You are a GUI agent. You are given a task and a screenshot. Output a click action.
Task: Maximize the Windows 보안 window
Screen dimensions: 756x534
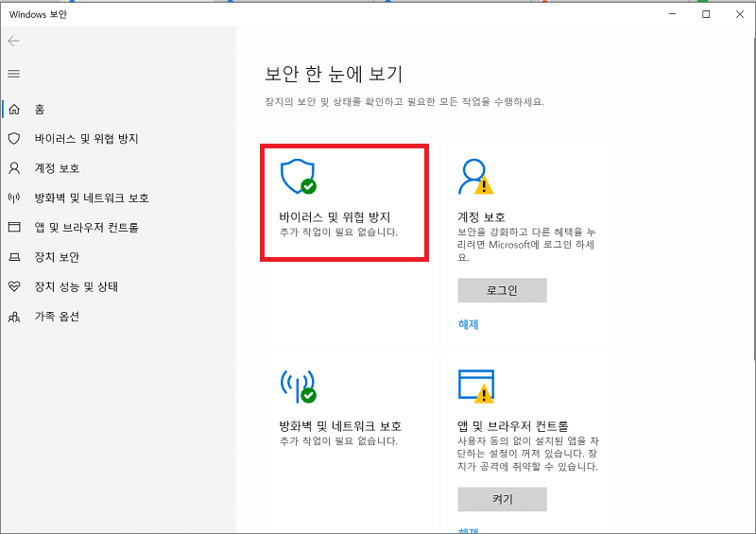coord(706,14)
